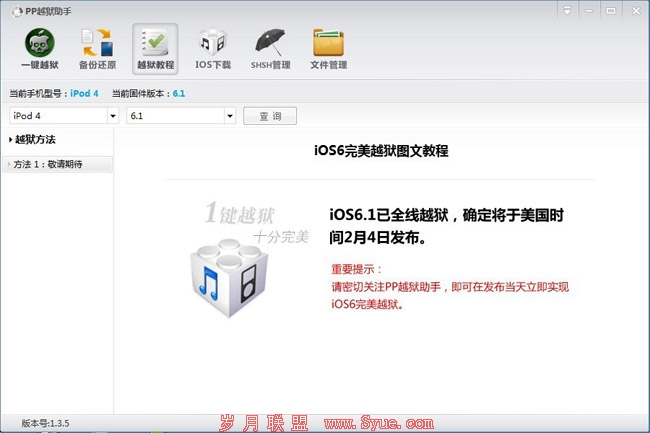Click the iOS6完美越狱图文教程 heading

(x=381, y=150)
